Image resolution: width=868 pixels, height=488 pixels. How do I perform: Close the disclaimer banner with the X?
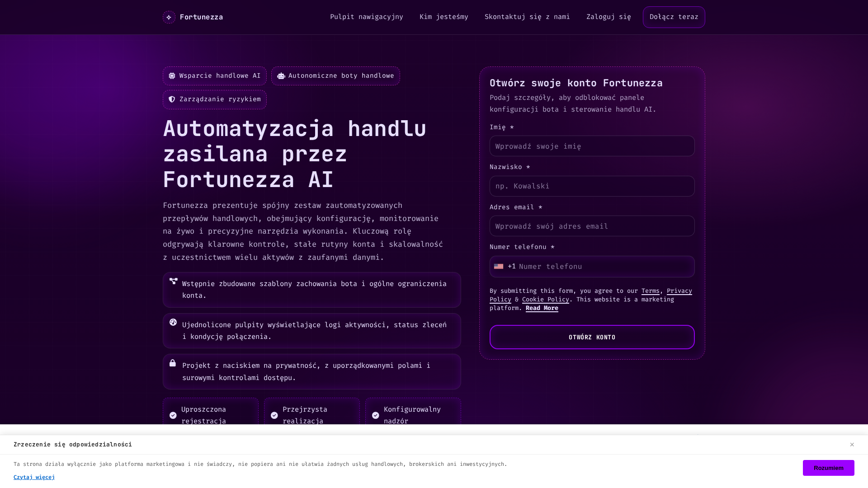pyautogui.click(x=852, y=445)
